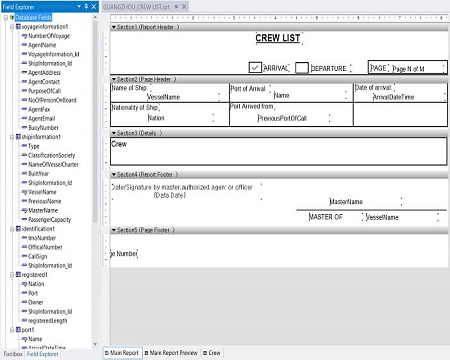The image size is (450, 360).
Task: Click the pin icon in Field Explorer header
Action: click(86, 6)
